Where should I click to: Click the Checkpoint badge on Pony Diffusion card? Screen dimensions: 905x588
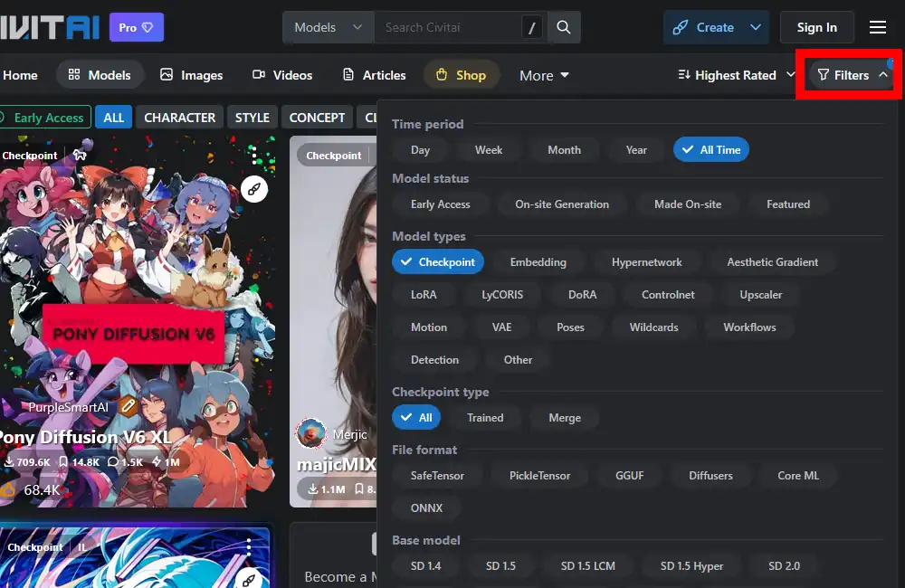point(30,156)
